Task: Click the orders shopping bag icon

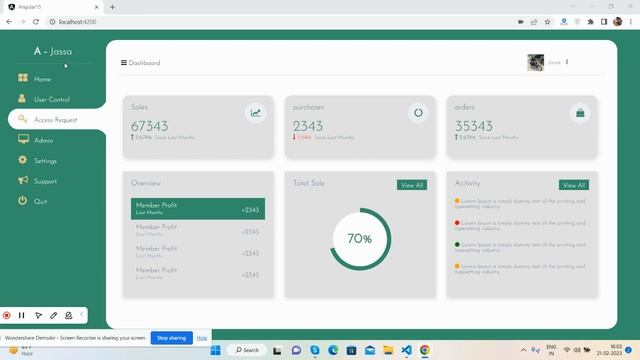Action: 580,113
